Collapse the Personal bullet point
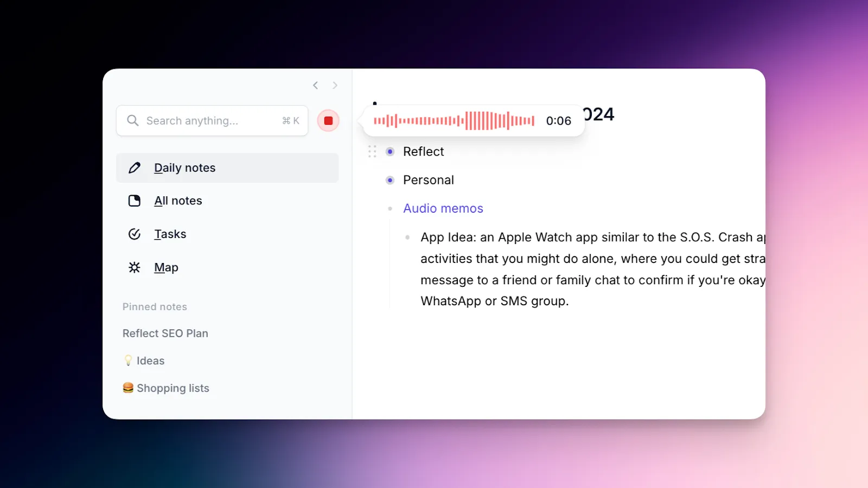 [390, 180]
